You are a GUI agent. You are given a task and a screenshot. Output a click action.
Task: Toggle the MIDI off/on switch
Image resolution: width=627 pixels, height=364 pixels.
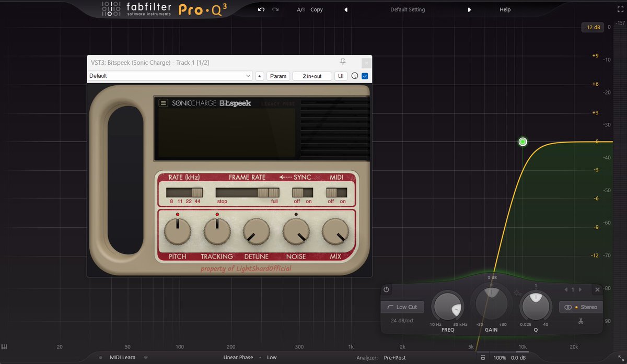pyautogui.click(x=336, y=192)
